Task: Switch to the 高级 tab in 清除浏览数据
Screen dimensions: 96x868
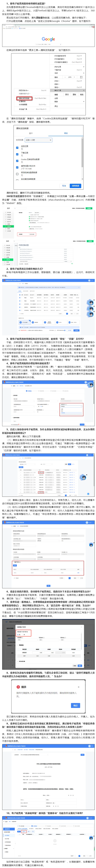Action: point(66,133)
